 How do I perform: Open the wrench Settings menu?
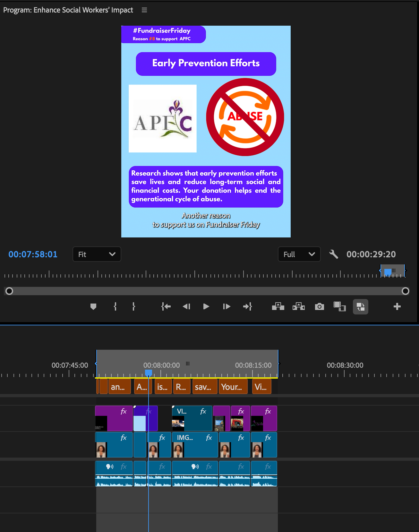click(x=334, y=254)
